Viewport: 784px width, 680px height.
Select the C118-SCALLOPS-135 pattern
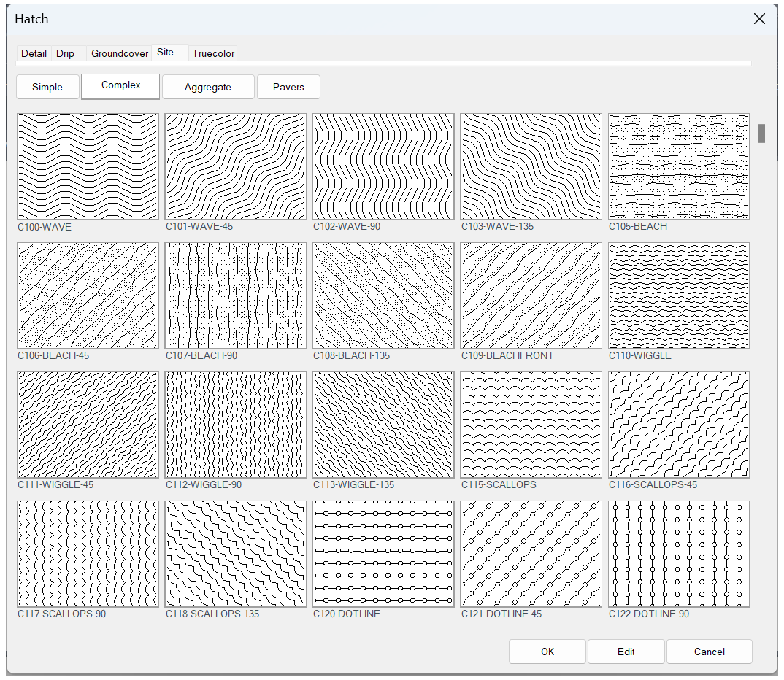coord(235,554)
